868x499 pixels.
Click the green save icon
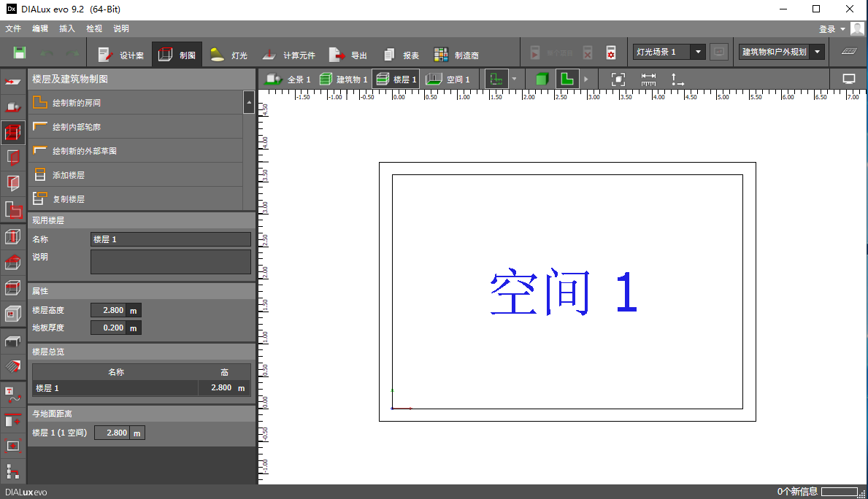tap(20, 53)
